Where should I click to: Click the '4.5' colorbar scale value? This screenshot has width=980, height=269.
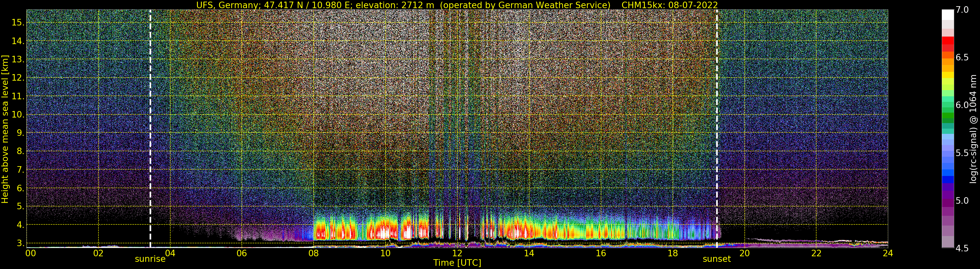[961, 248]
